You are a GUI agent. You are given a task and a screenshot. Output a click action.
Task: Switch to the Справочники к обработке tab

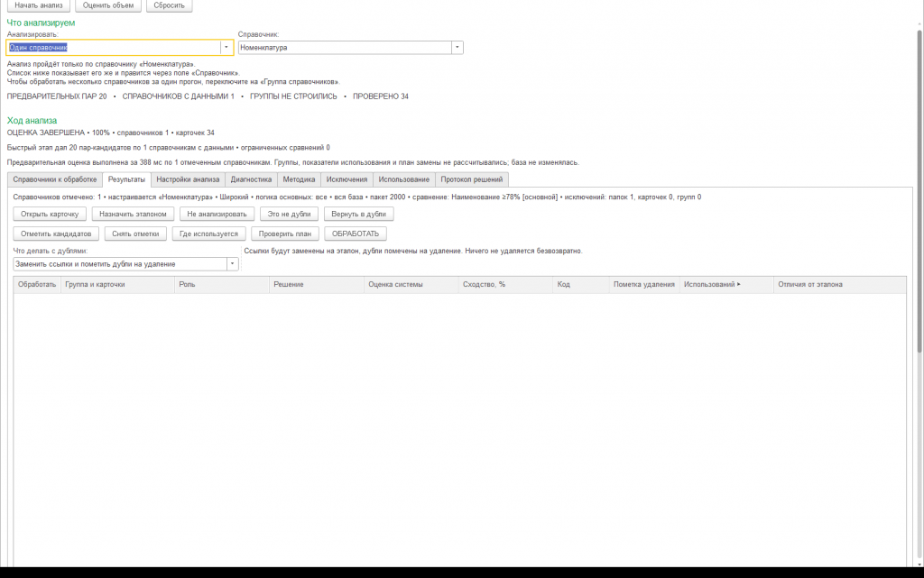[x=55, y=179]
